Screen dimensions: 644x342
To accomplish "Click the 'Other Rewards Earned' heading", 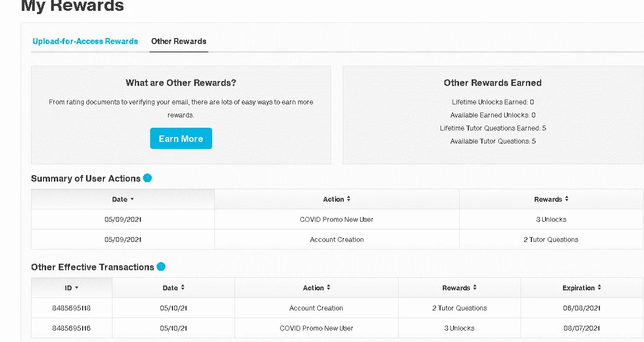I will [493, 83].
